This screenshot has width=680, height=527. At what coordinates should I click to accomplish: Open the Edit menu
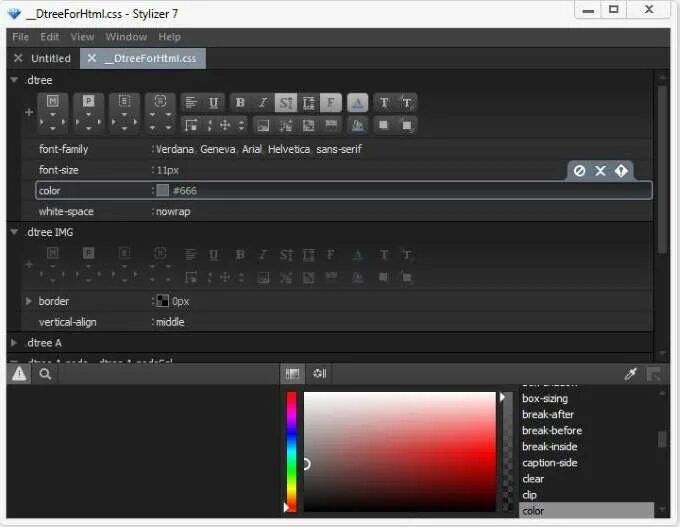click(x=49, y=37)
